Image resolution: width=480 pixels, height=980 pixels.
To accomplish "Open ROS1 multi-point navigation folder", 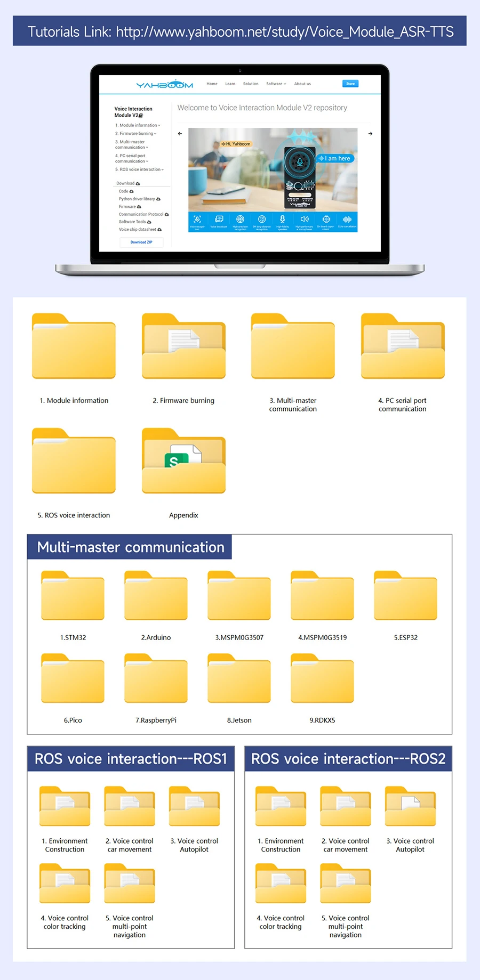I will pos(130,884).
